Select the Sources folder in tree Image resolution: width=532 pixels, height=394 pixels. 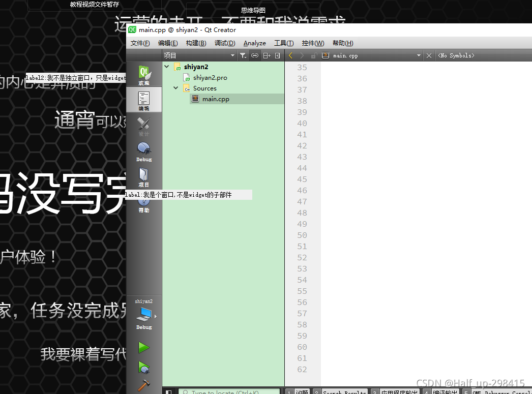[x=204, y=88]
